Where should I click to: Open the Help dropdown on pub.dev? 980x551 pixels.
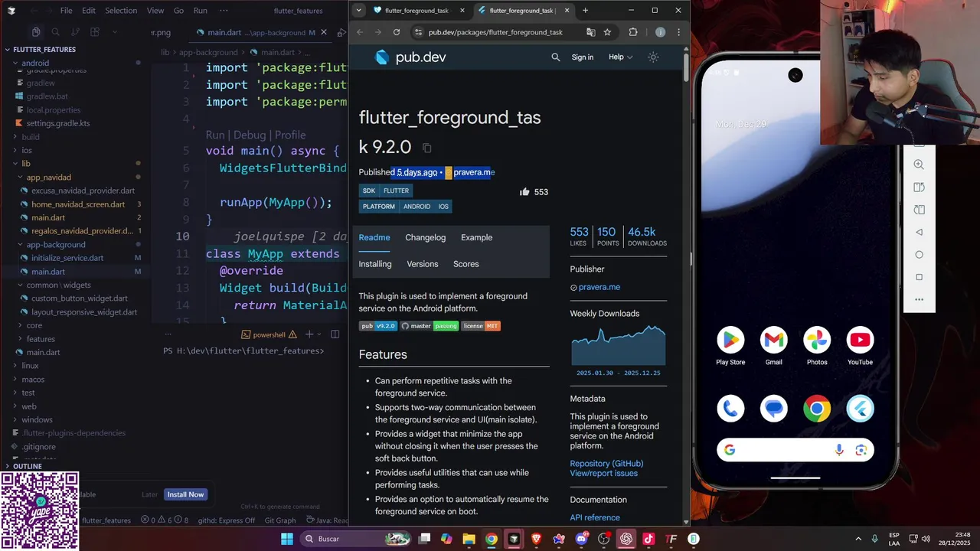pyautogui.click(x=620, y=57)
